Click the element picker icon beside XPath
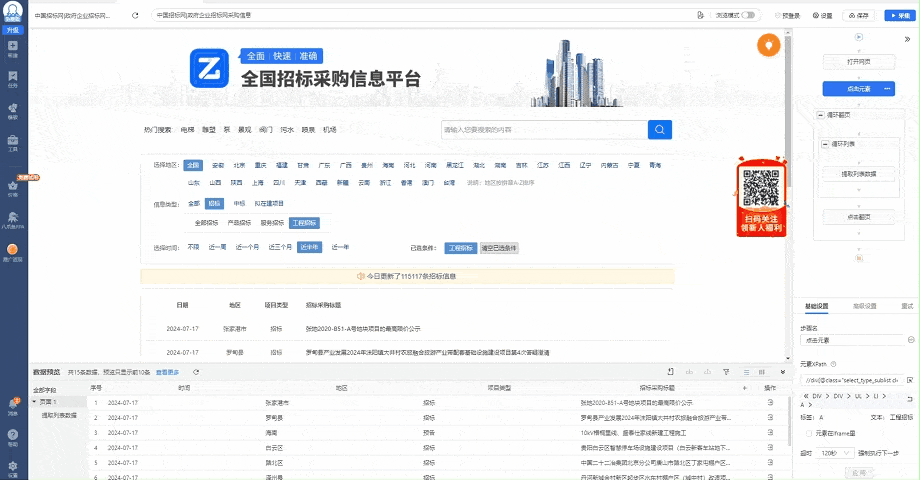Screen dimensions: 920x480 point(910,380)
